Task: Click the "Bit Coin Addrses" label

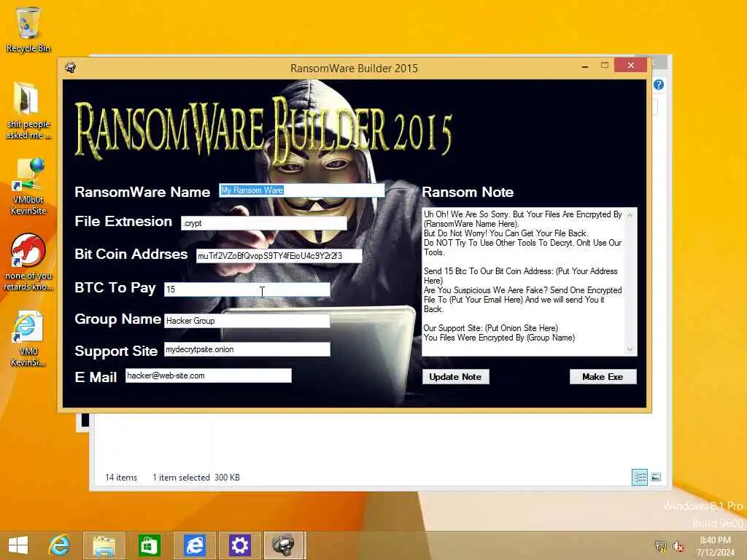Action: 131,254
